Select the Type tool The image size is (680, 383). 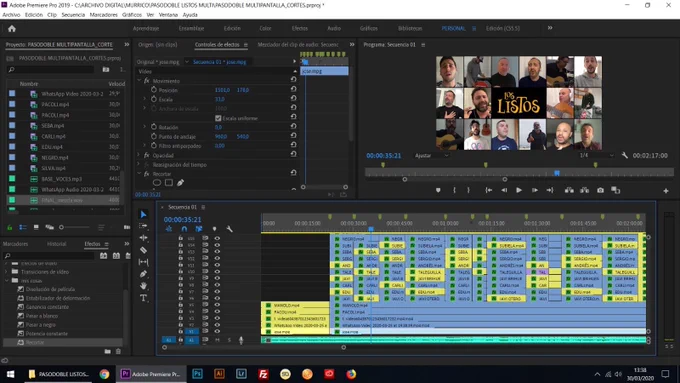click(144, 298)
